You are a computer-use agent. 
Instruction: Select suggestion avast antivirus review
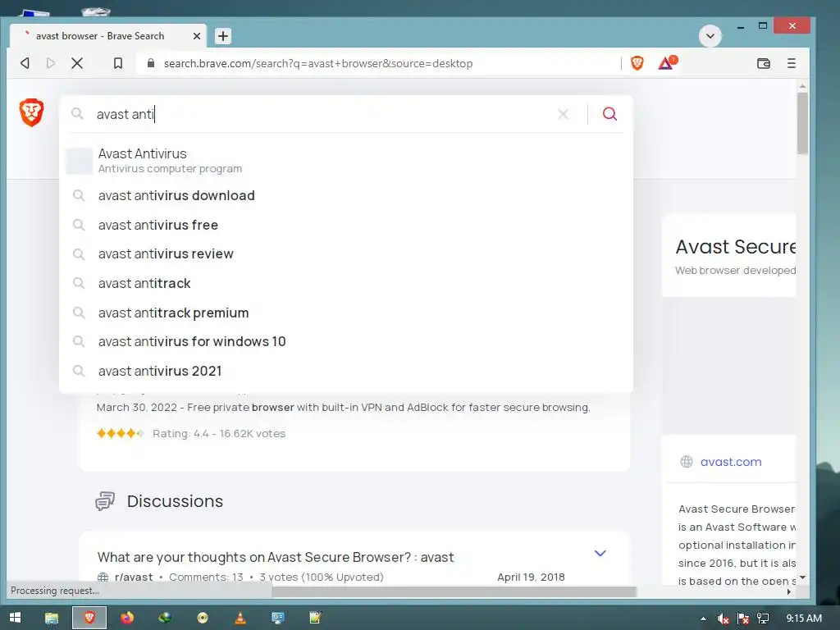click(x=346, y=254)
